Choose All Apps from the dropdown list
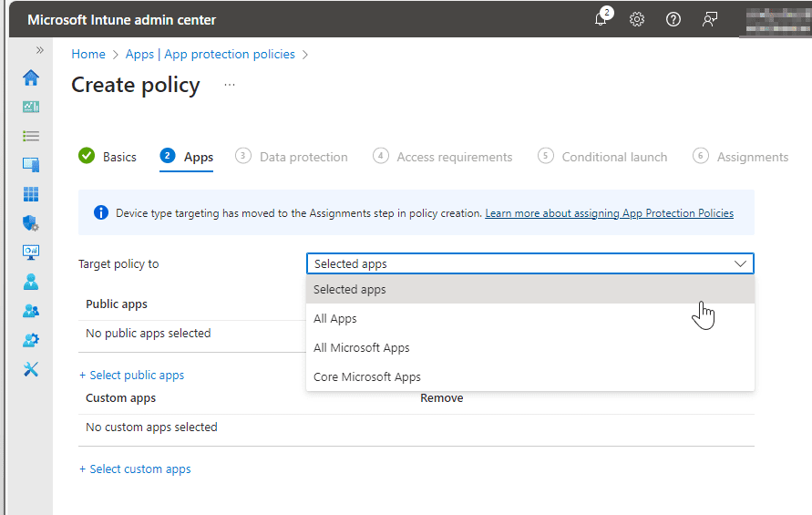The height and width of the screenshot is (515, 812). [335, 319]
